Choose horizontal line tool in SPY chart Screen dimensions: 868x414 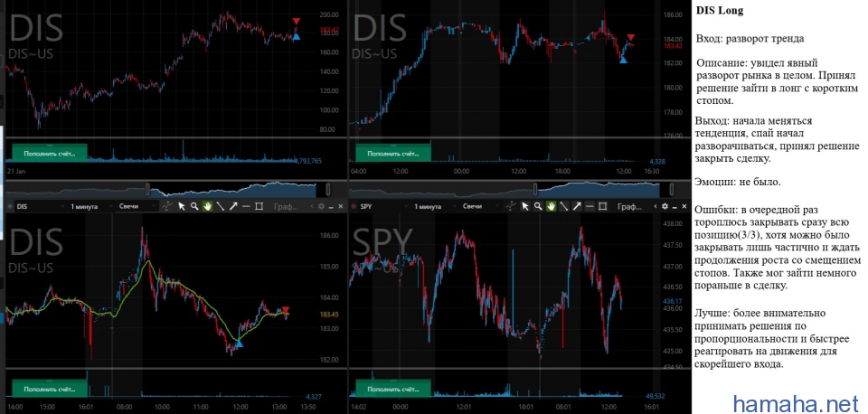[x=590, y=206]
